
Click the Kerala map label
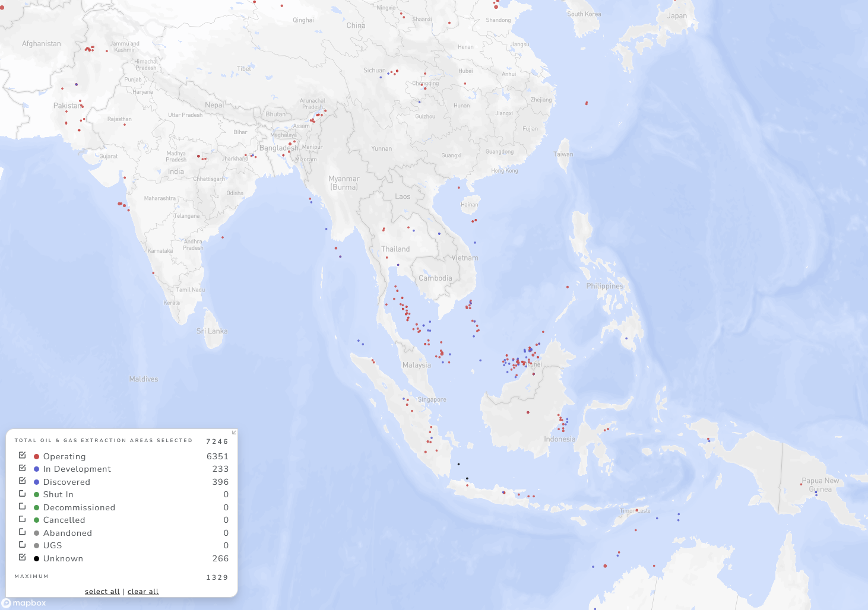[172, 303]
